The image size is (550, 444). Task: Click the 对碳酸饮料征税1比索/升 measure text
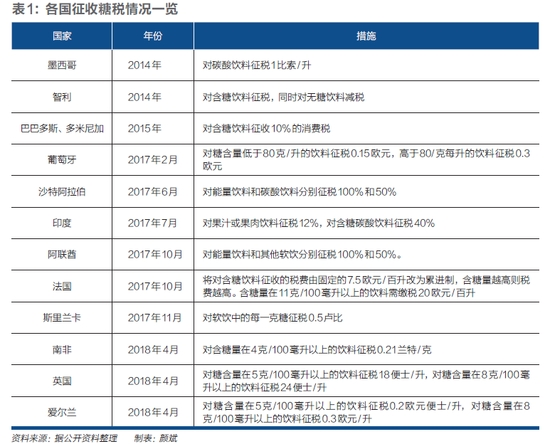click(256, 65)
